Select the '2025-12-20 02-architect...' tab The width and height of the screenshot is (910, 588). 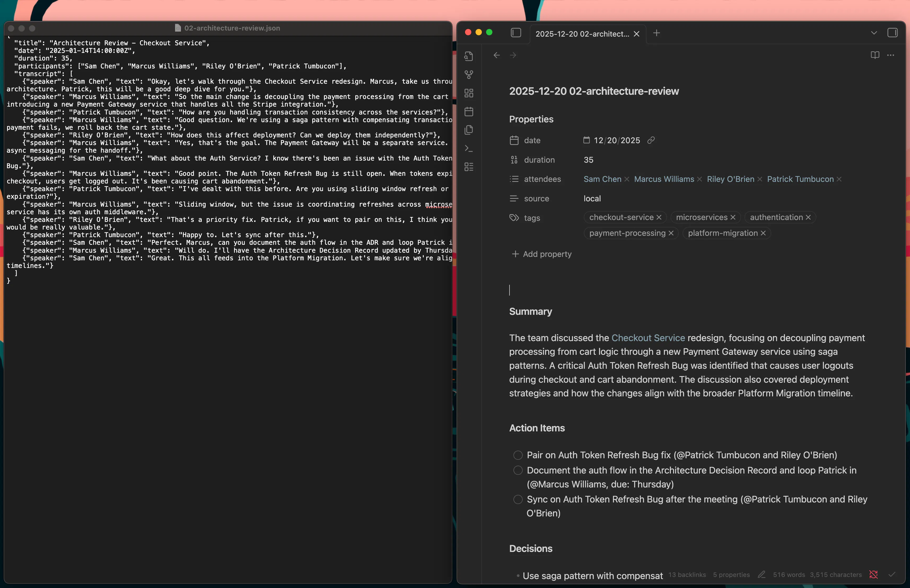(x=582, y=34)
